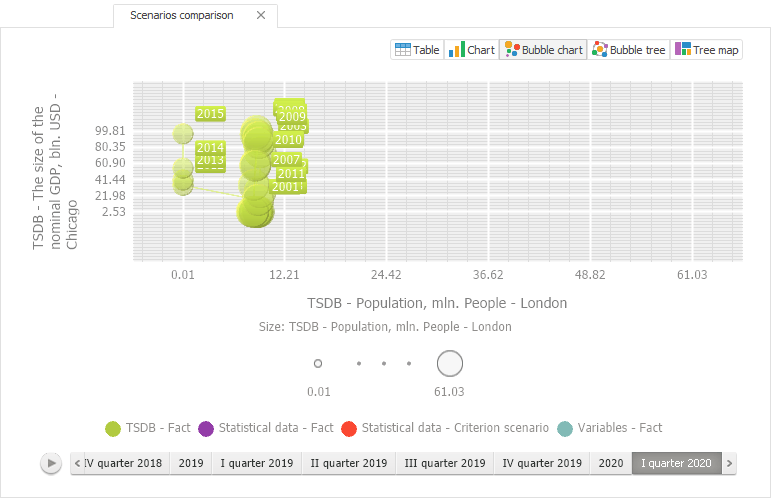Select 2019 on the timeline

pyautogui.click(x=190, y=464)
